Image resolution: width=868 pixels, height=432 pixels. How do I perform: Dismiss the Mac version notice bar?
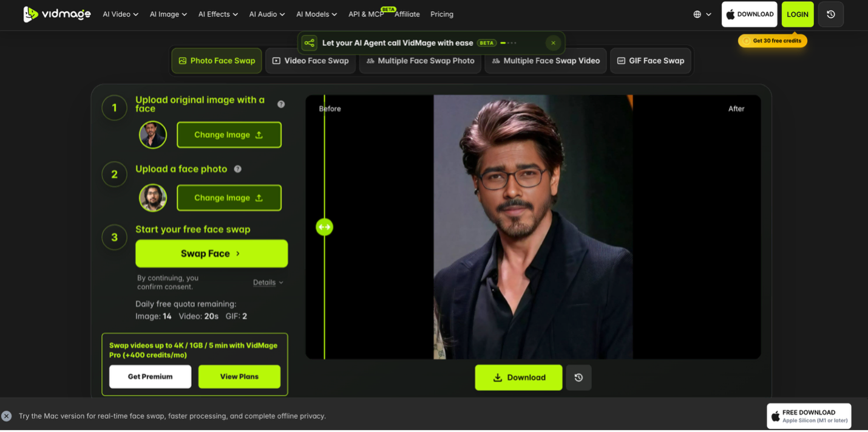(7, 416)
